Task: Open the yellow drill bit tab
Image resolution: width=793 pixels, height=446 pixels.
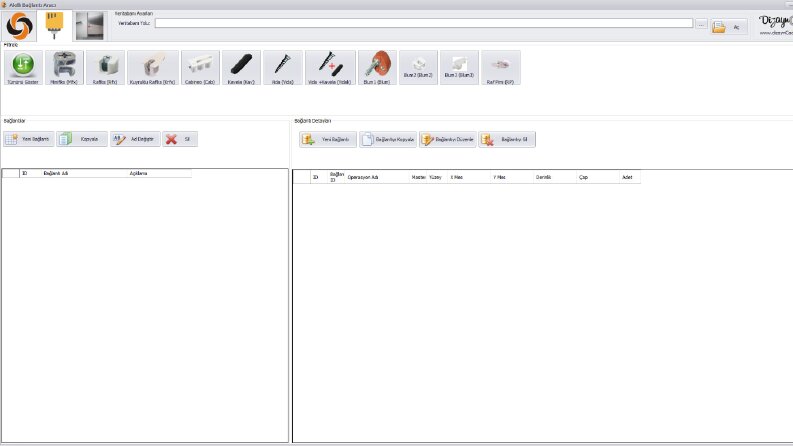Action: [54, 26]
